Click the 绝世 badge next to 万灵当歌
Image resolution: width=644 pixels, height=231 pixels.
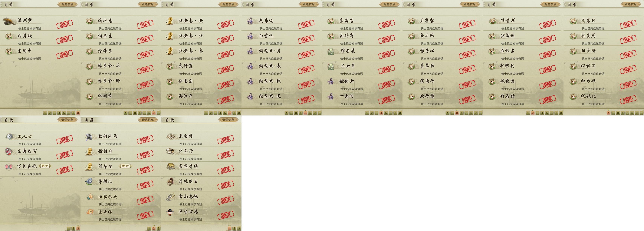45,166
